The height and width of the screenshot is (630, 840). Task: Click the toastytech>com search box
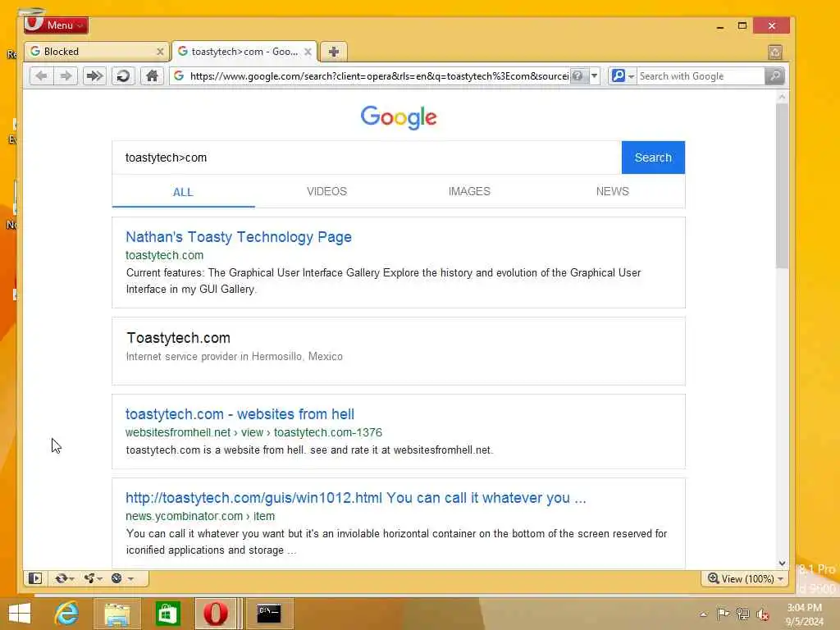pos(367,157)
